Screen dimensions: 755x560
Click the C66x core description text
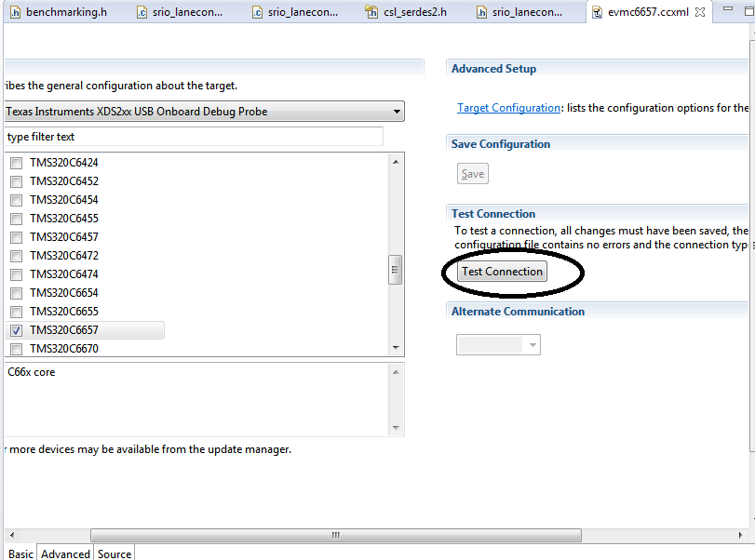(x=32, y=372)
